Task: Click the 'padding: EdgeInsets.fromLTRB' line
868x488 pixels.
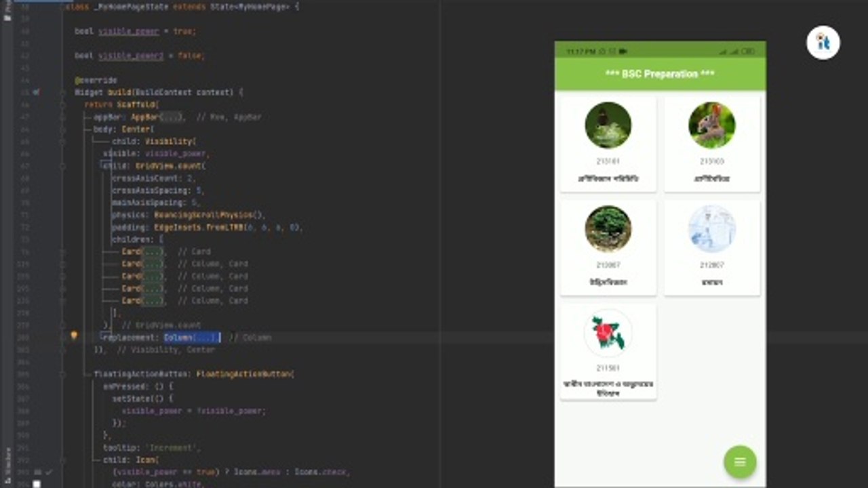Action: point(208,227)
